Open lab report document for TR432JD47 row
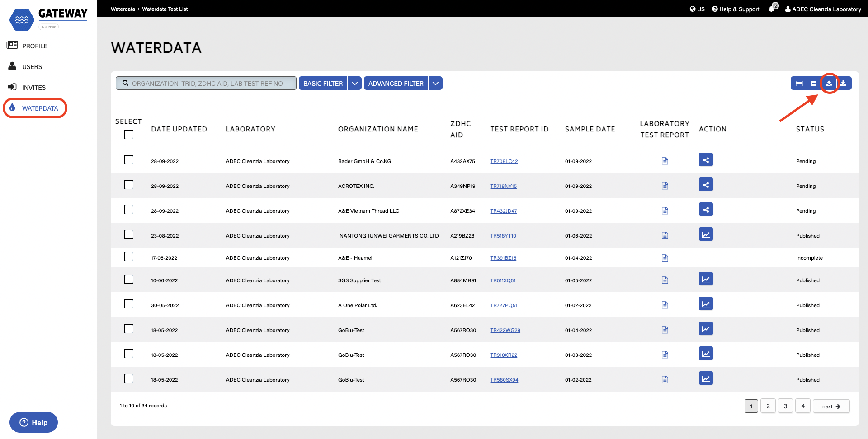 665,211
